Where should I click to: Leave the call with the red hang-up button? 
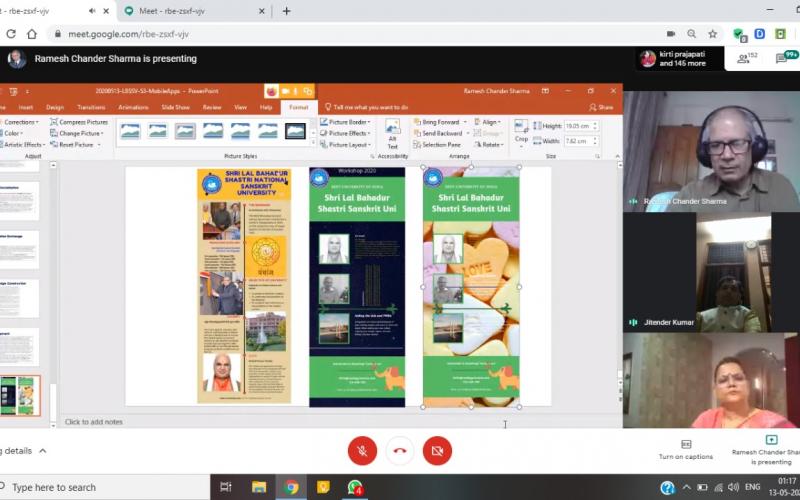[x=400, y=451]
